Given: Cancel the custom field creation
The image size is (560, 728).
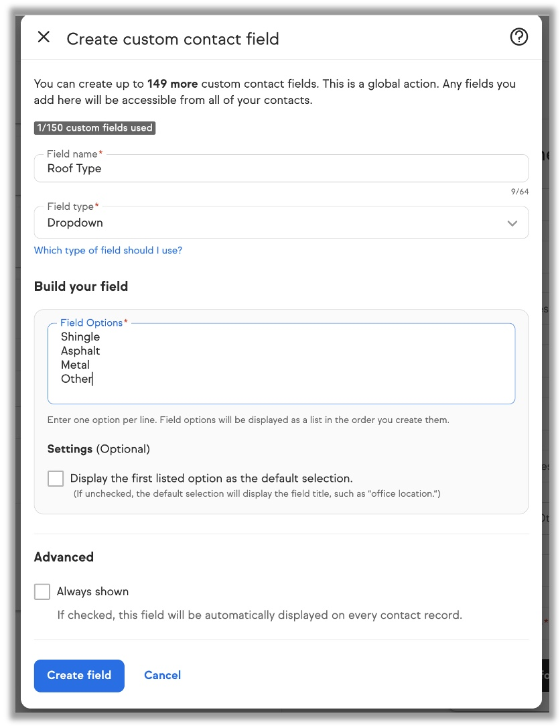Looking at the screenshot, I should coord(162,675).
